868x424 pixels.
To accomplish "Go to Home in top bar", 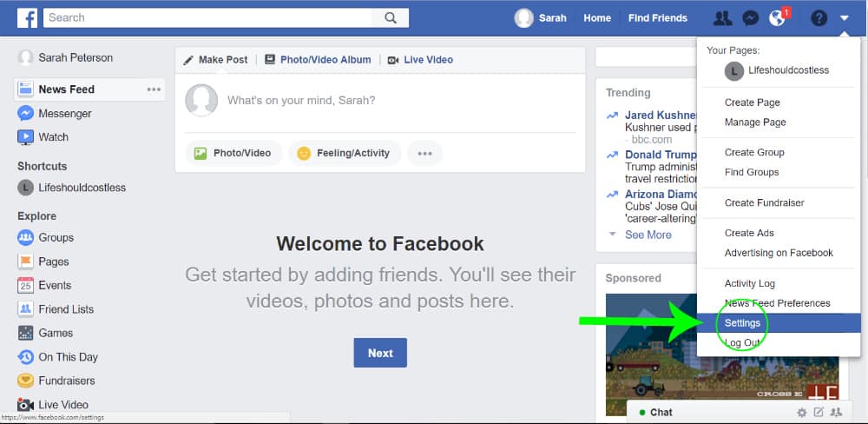I will click(597, 17).
